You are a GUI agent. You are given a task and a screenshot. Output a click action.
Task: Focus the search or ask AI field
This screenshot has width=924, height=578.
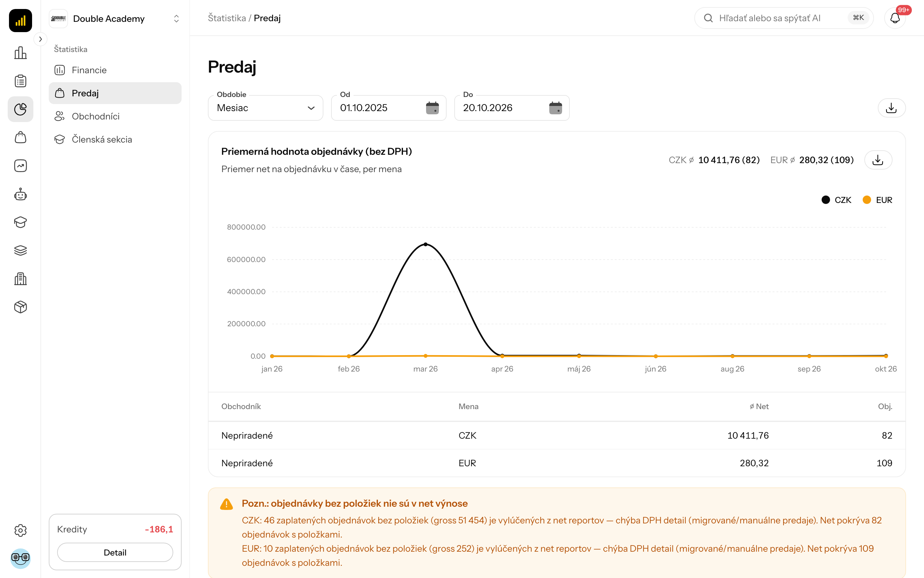pos(783,18)
